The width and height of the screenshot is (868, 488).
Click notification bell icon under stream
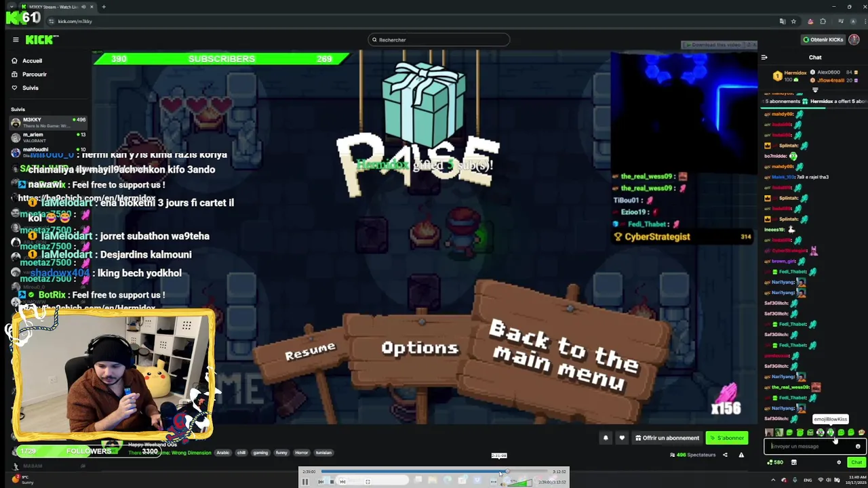[606, 438]
